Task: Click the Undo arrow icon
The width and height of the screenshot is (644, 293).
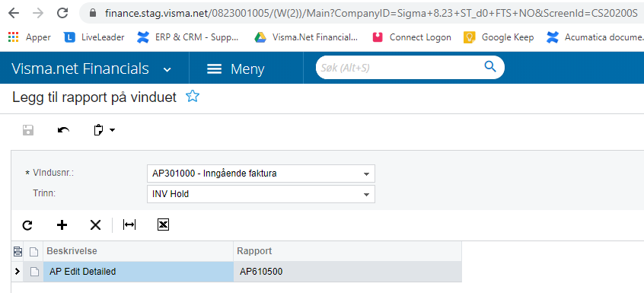Action: point(63,130)
